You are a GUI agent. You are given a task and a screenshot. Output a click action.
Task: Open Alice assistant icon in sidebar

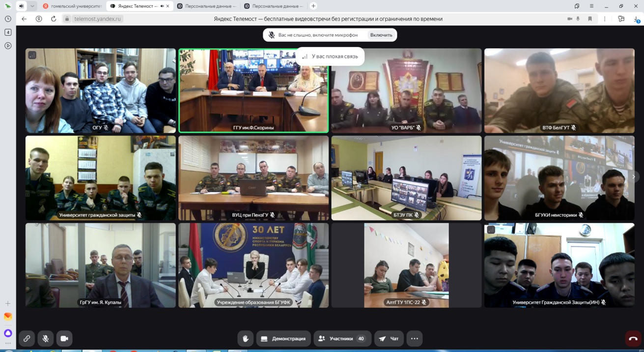coord(8,333)
